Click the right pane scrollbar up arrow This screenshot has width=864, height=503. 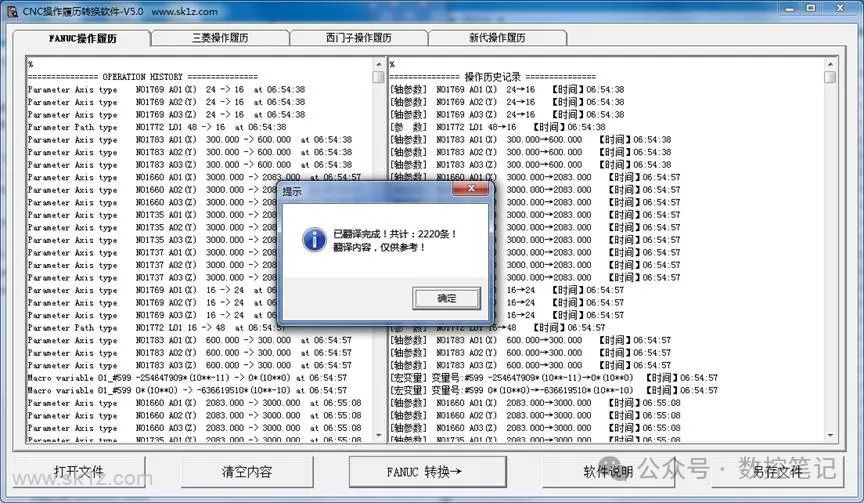830,64
